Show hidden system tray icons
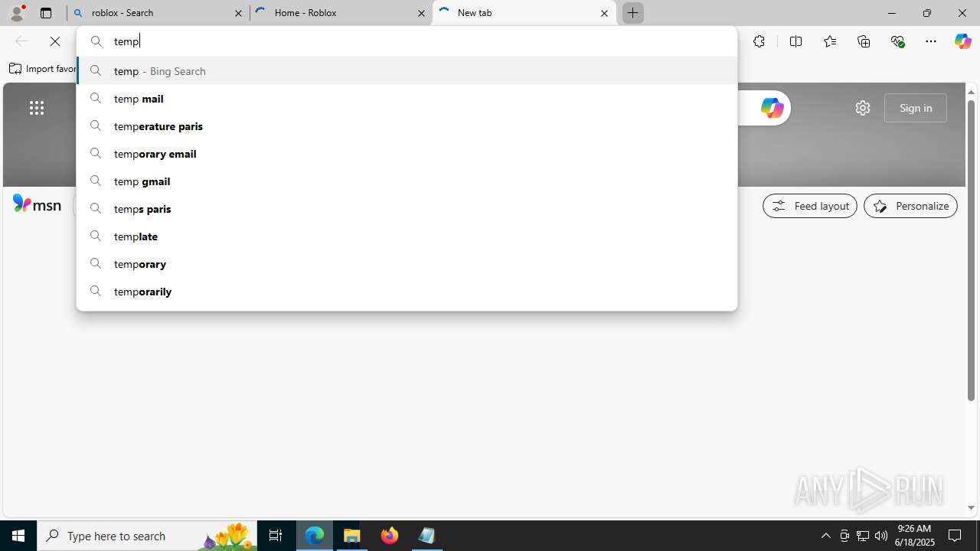Screen dimensions: 980x551 pyautogui.click(x=825, y=536)
